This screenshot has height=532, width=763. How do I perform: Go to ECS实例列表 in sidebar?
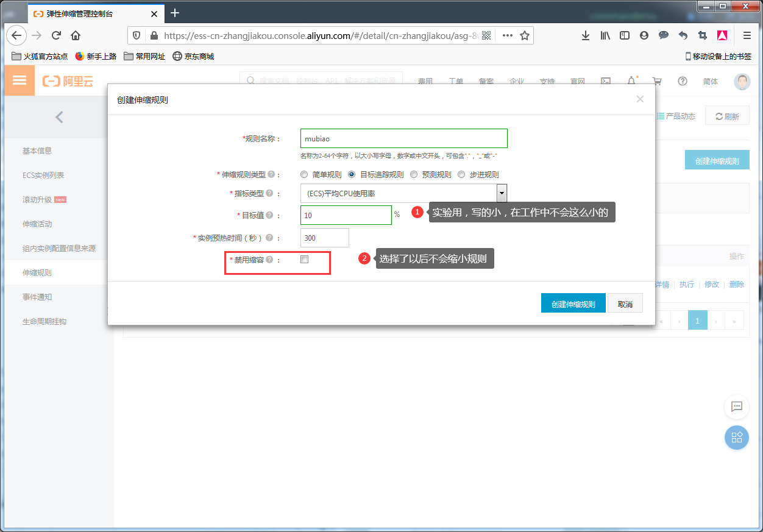tap(43, 175)
